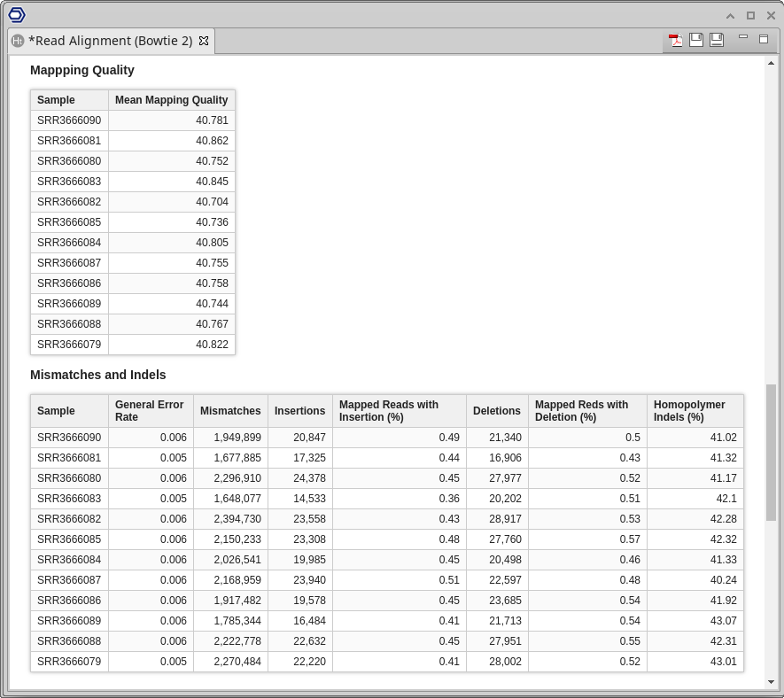Maximize the editor view panel
This screenshot has height=698, width=784.
click(x=764, y=39)
